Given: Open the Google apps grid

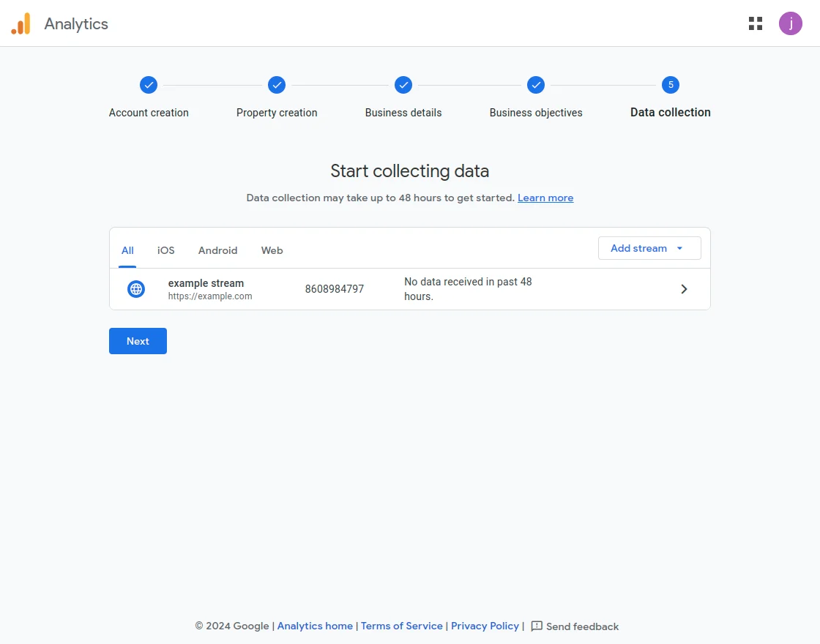Looking at the screenshot, I should pos(755,23).
